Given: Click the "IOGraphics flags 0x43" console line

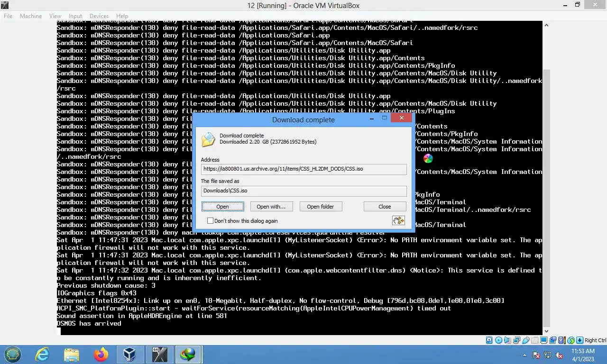Looking at the screenshot, I should [x=96, y=293].
